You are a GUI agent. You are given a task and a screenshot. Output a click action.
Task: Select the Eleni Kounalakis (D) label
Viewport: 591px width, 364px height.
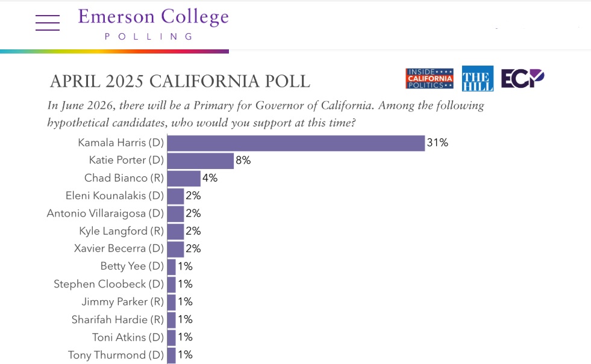click(x=114, y=196)
